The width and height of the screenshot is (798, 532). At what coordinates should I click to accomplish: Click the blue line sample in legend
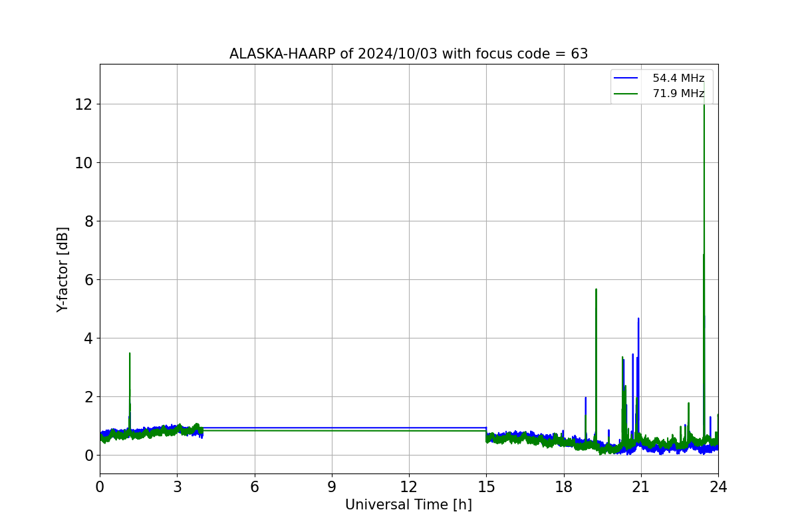click(x=627, y=78)
